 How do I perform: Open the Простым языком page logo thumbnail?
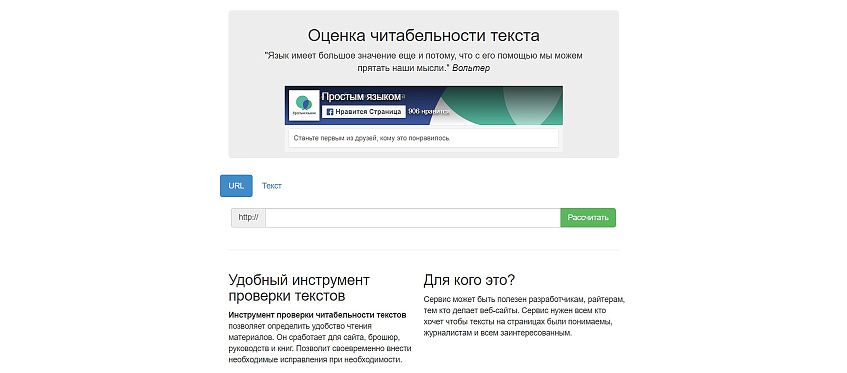(x=304, y=105)
